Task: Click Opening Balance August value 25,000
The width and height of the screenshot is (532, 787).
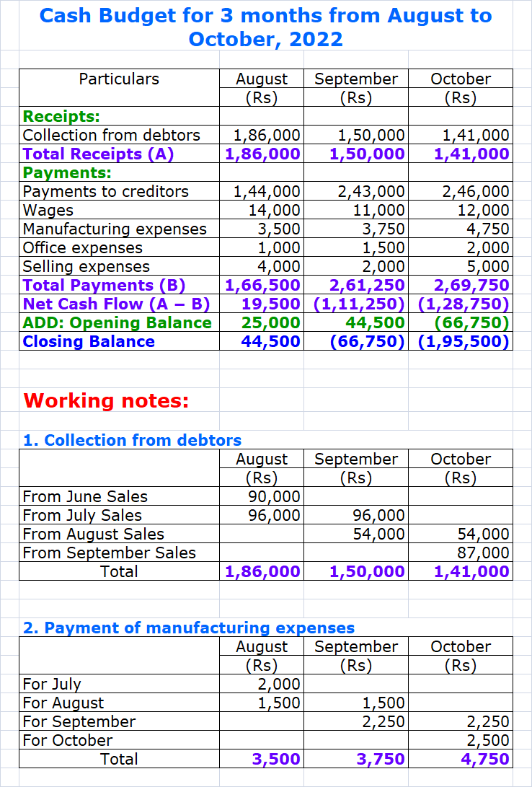Action: (x=271, y=322)
